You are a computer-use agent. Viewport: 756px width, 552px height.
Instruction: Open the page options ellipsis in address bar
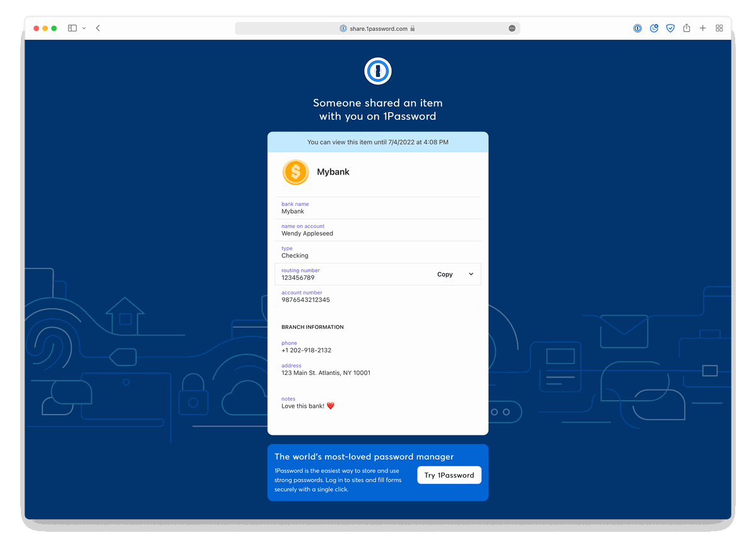tap(512, 28)
